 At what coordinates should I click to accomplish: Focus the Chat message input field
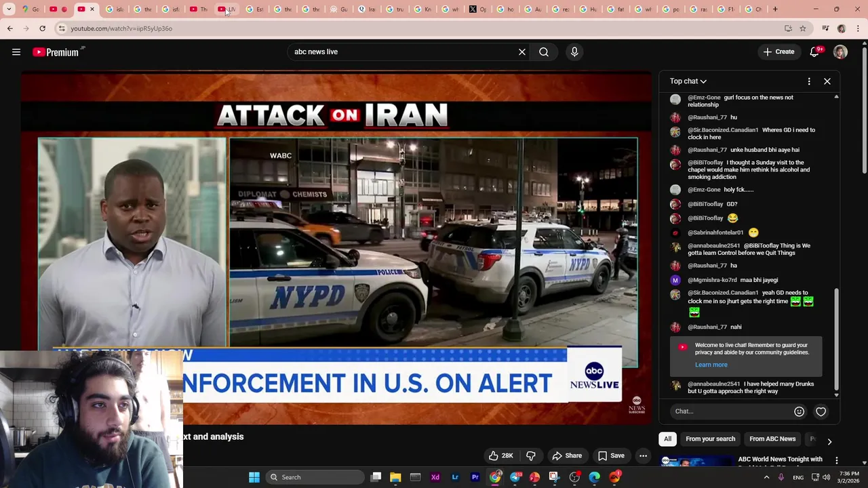point(732,411)
